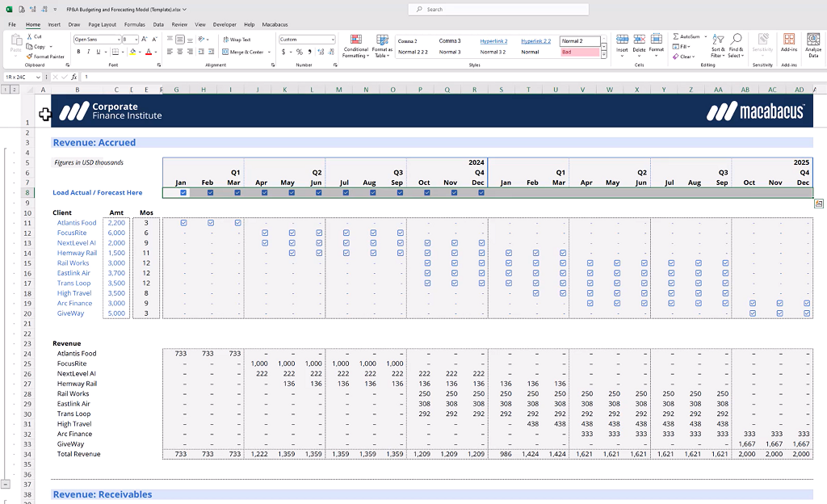Screen dimensions: 827x504
Task: Click the Atlantis Food client link
Action: [x=77, y=223]
